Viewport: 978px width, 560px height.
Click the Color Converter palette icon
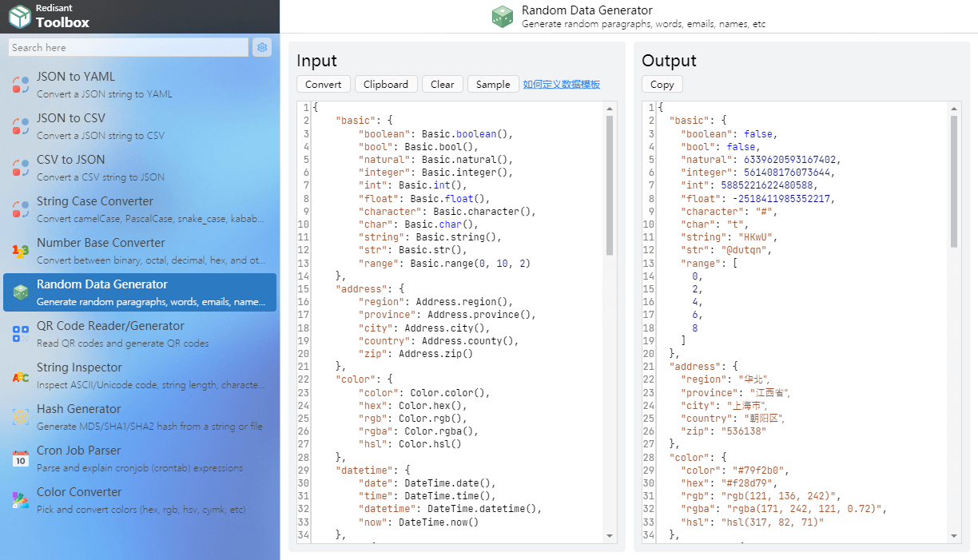(21, 500)
